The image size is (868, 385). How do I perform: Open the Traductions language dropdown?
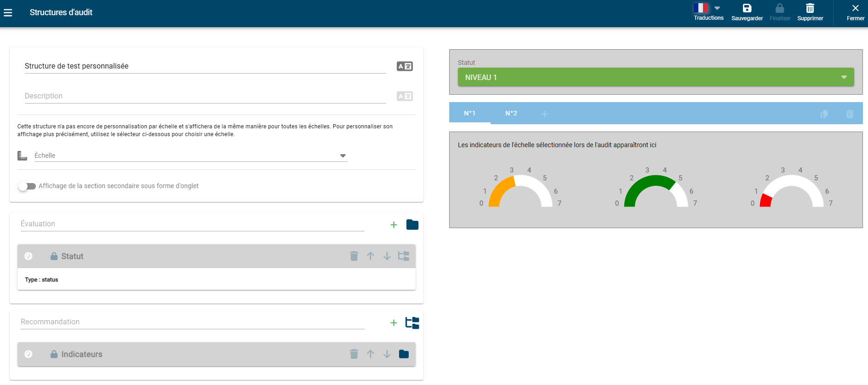click(708, 8)
